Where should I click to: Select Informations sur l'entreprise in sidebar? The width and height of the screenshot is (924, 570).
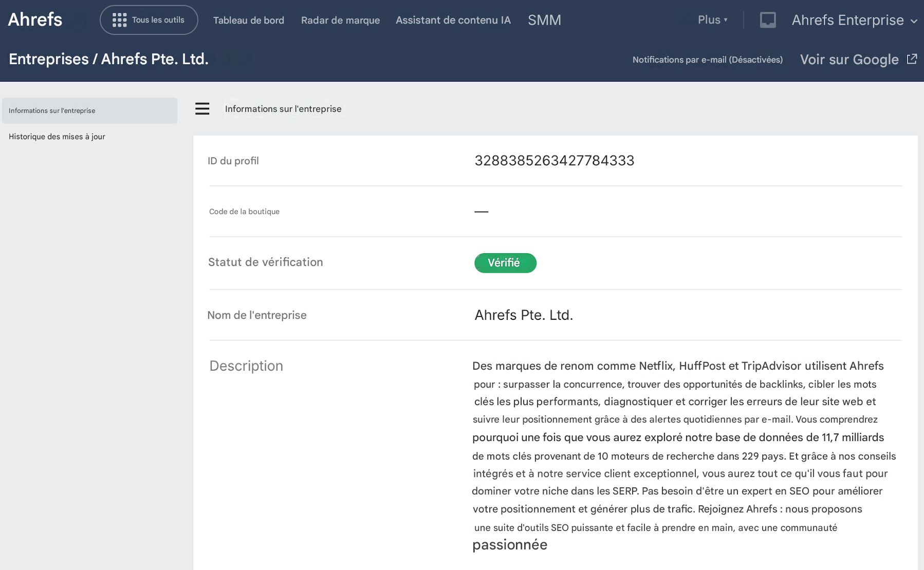(89, 110)
